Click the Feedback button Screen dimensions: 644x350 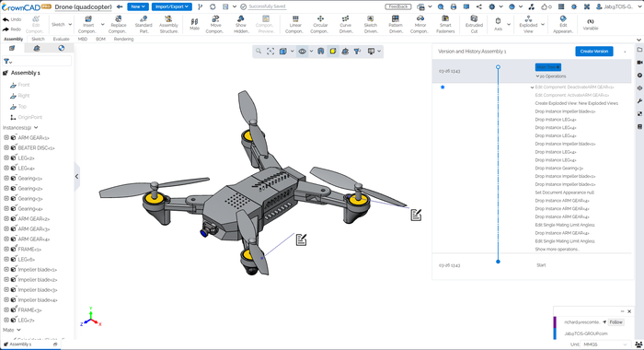point(398,6)
